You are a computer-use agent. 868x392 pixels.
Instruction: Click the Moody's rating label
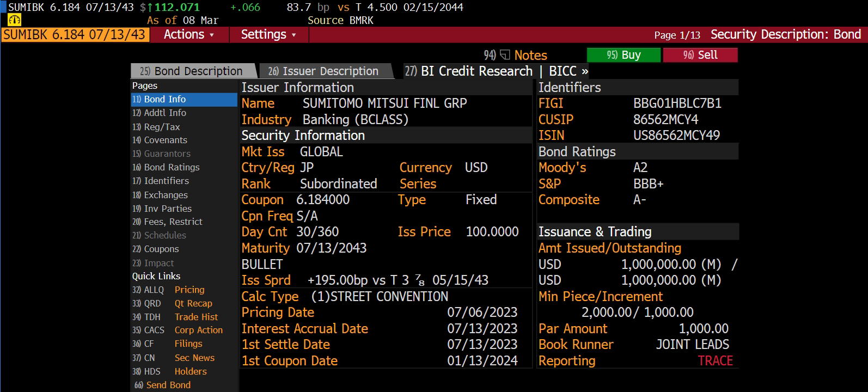563,168
